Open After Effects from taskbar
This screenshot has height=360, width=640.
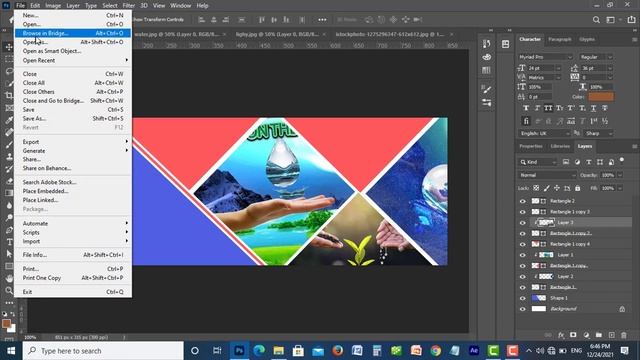point(474,351)
